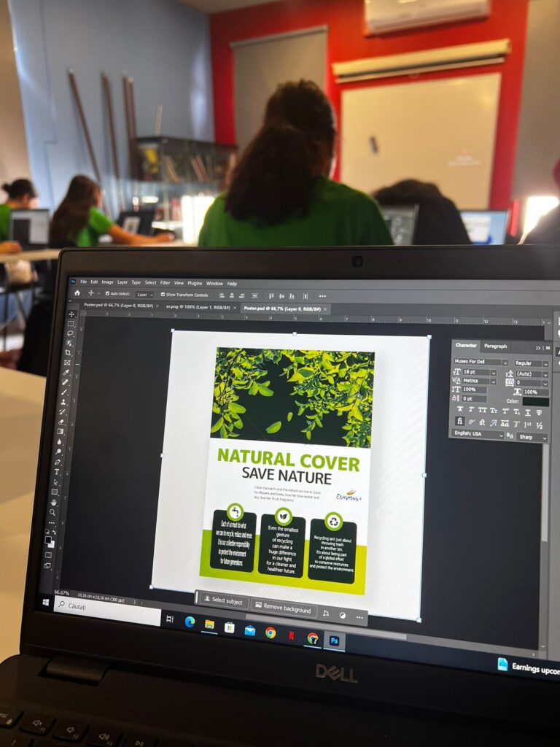Toggle the Auto-Select checkbox
The image size is (560, 747).
[x=106, y=294]
